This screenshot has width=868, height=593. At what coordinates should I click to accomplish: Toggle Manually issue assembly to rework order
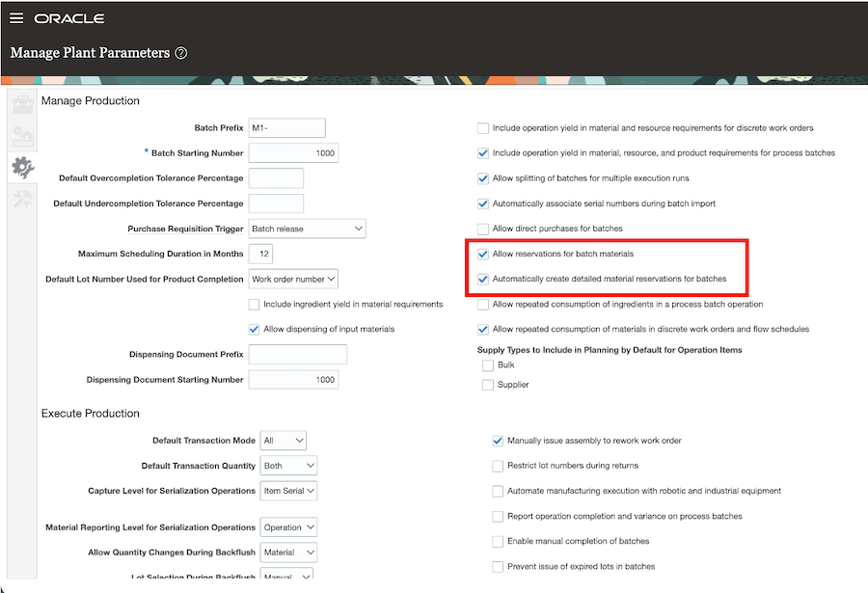point(498,441)
